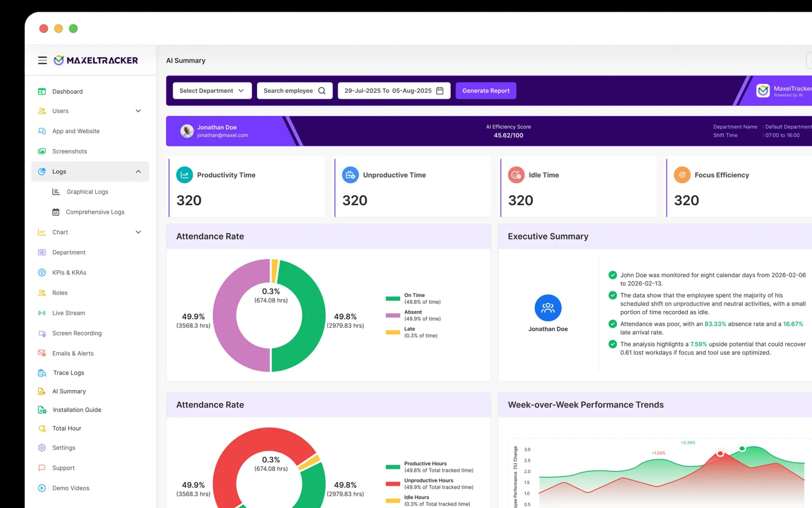This screenshot has height=508, width=812.
Task: Click the Roles sidebar icon
Action: (x=42, y=293)
